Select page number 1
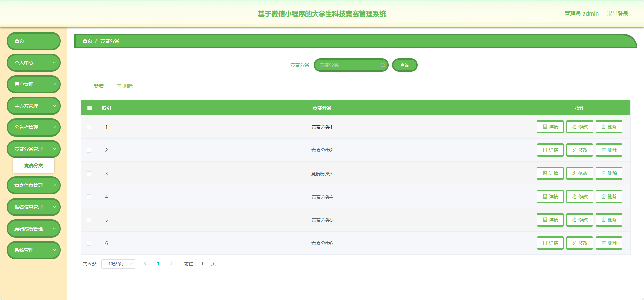The height and width of the screenshot is (300, 644). point(158,264)
